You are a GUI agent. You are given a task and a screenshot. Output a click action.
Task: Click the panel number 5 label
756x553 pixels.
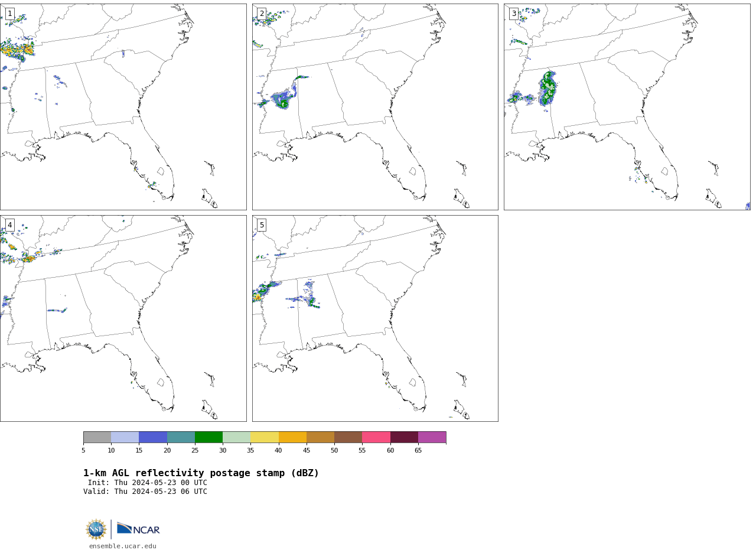(262, 225)
